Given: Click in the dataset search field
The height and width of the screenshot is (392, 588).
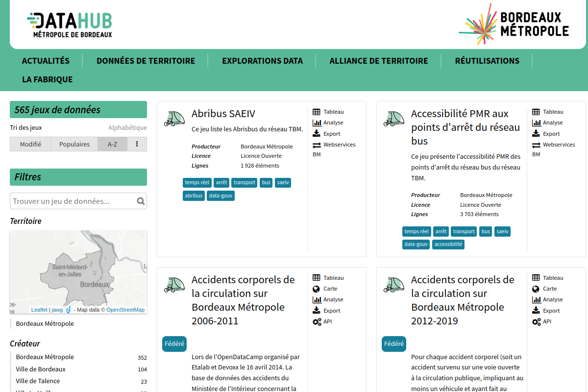Looking at the screenshot, I should click(78, 201).
